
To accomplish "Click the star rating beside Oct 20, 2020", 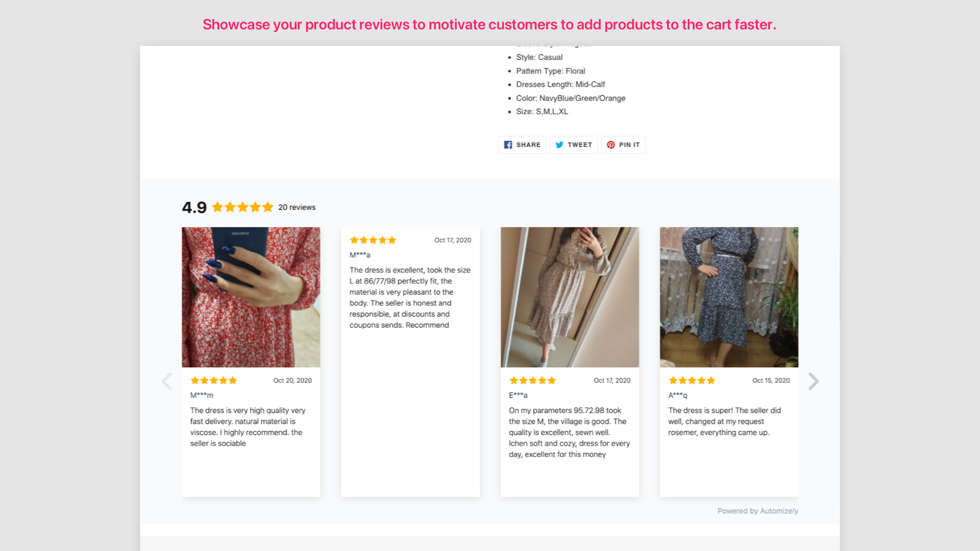I will 213,380.
